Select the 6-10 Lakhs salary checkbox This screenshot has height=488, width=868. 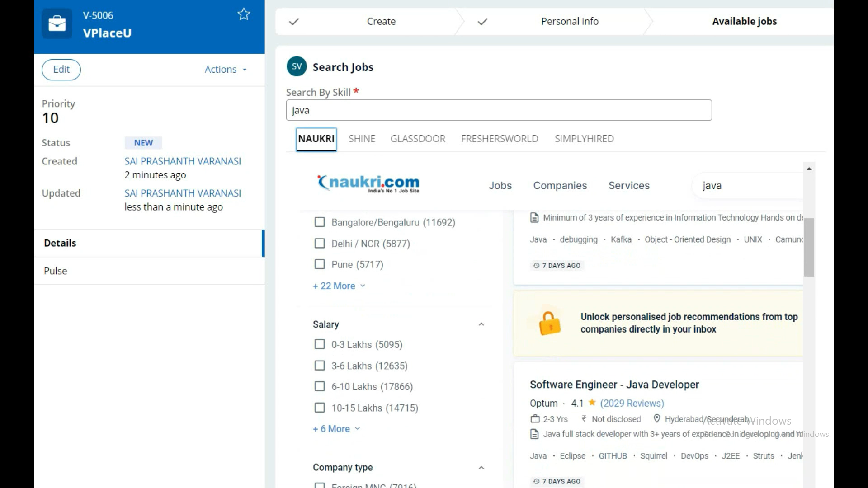(320, 386)
